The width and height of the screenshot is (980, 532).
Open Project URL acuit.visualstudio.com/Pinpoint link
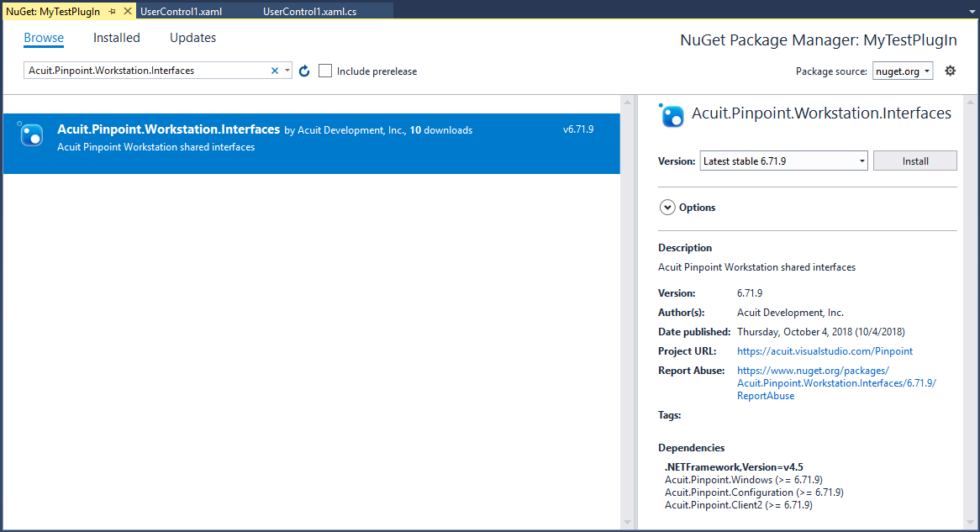point(825,351)
